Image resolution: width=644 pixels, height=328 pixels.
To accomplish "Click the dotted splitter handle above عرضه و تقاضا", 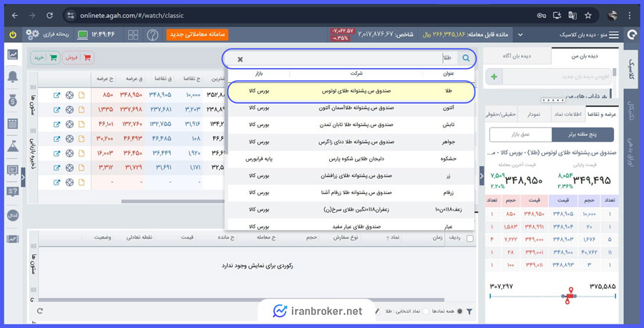I will tap(553, 100).
